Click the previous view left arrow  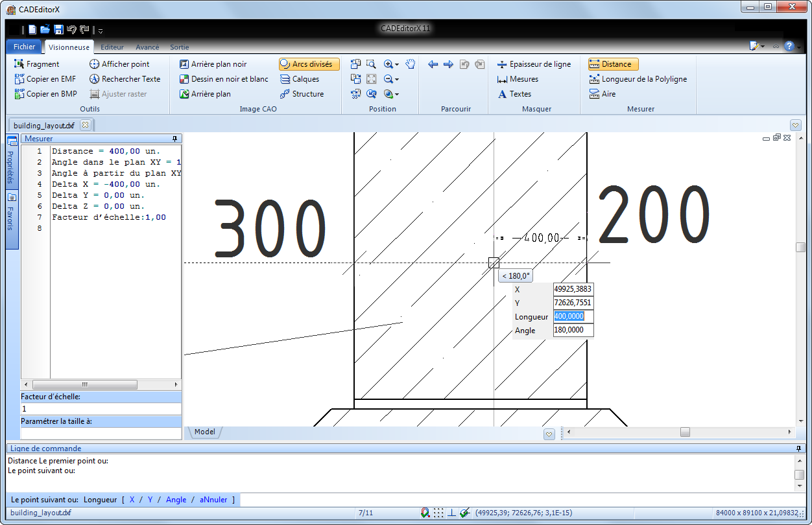pyautogui.click(x=433, y=64)
